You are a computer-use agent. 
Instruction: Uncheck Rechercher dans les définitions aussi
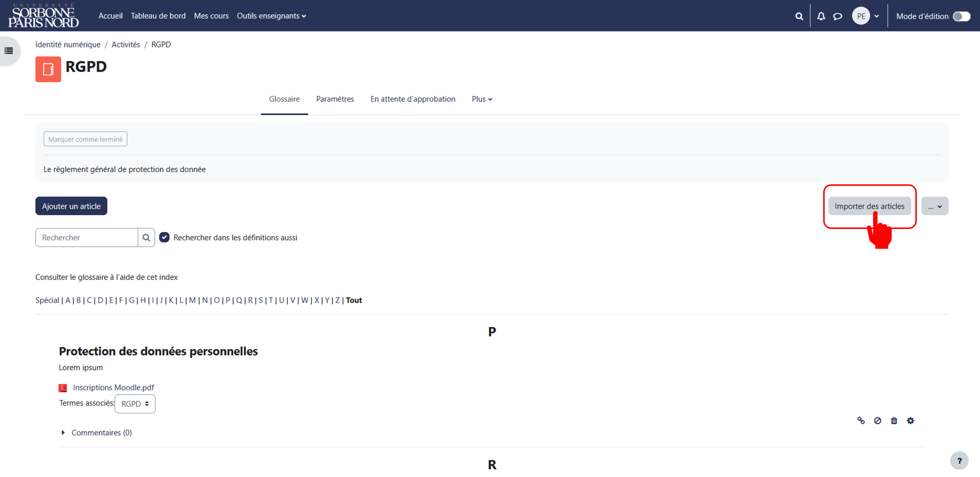pyautogui.click(x=165, y=238)
